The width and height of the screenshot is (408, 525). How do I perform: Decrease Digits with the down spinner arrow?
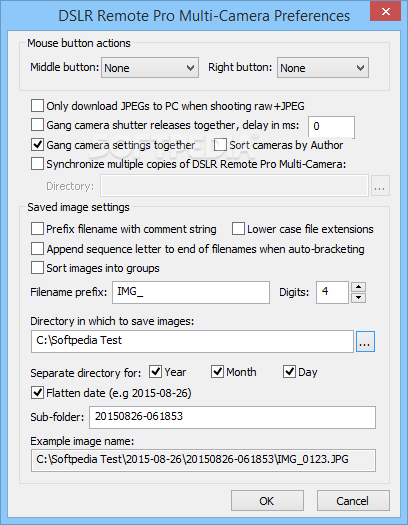click(358, 298)
